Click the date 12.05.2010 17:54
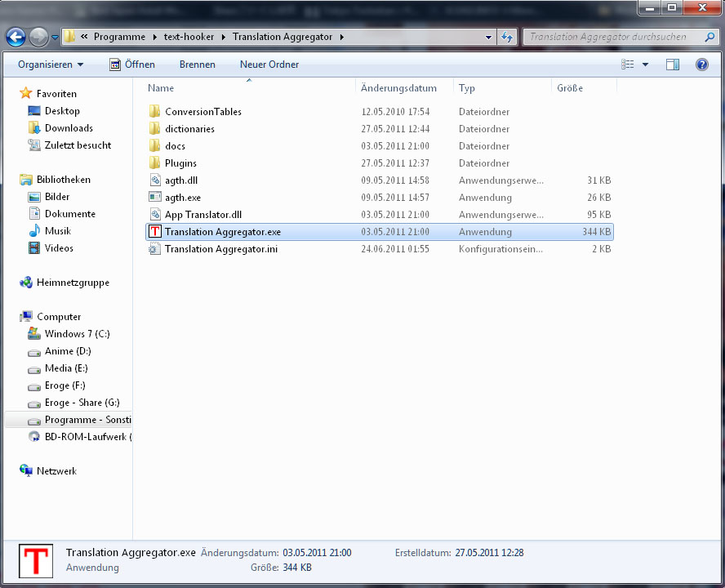 [x=395, y=112]
